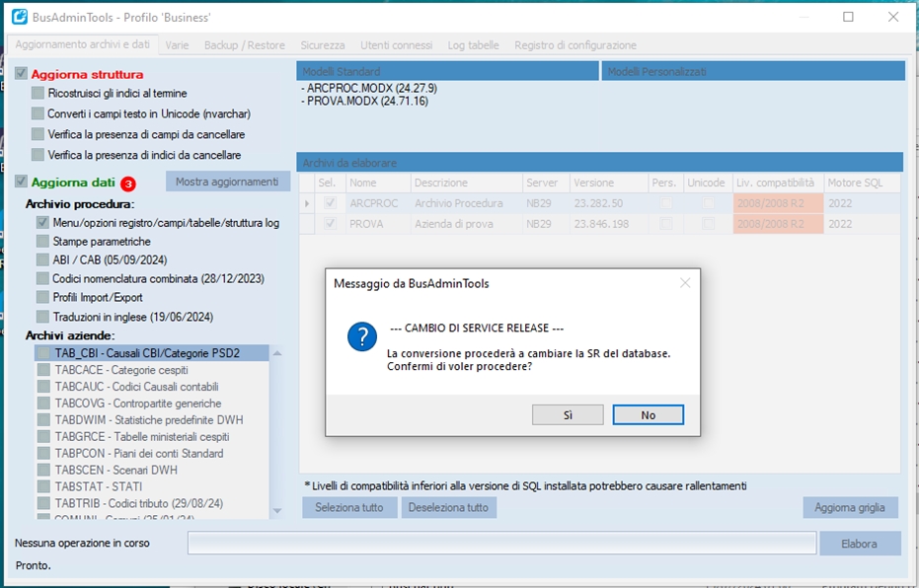
Task: Check TABPCON - Piani dei conti Standard
Action: (43, 453)
